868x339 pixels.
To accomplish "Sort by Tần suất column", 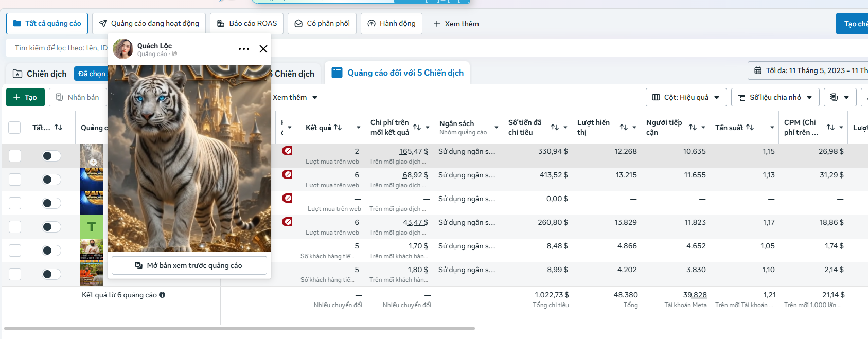I will 750,127.
